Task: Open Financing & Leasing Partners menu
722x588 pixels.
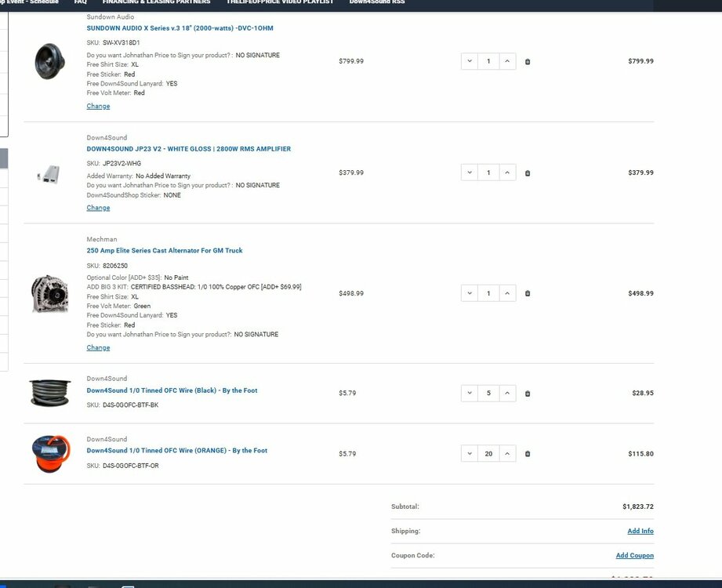Action: 156,2
